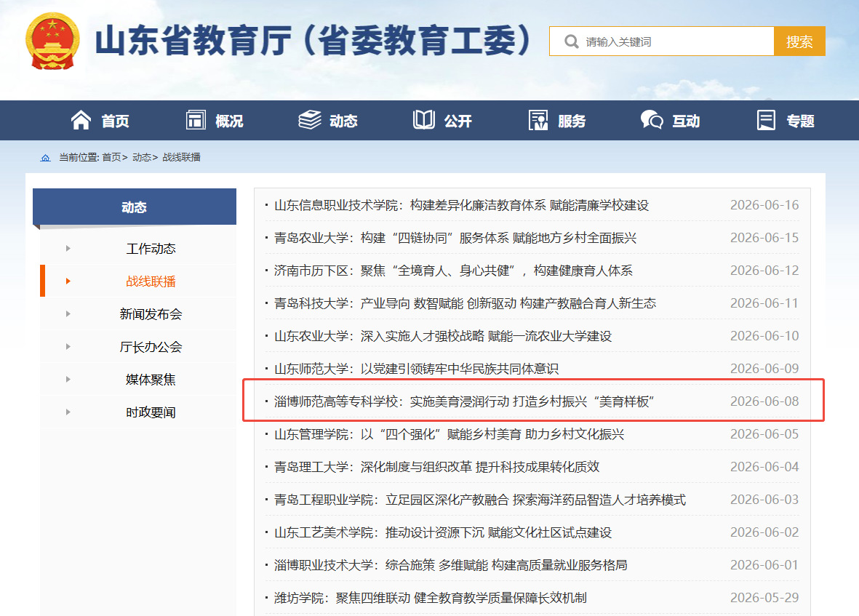The width and height of the screenshot is (859, 616).
Task: Select 新闻发布会 in the sidebar
Action: pyautogui.click(x=151, y=314)
